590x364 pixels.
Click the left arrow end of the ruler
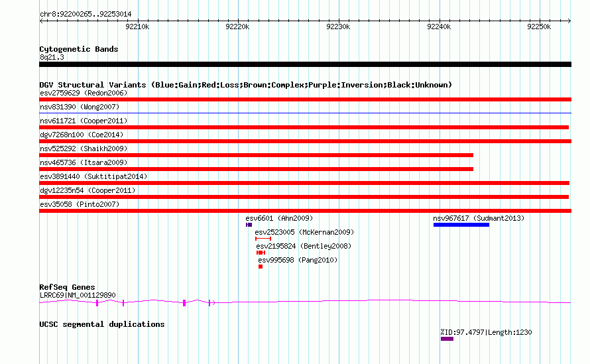point(41,21)
